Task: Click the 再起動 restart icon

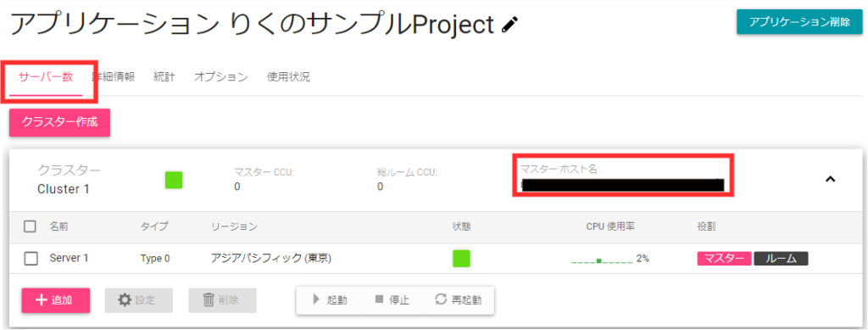Action: [x=440, y=299]
